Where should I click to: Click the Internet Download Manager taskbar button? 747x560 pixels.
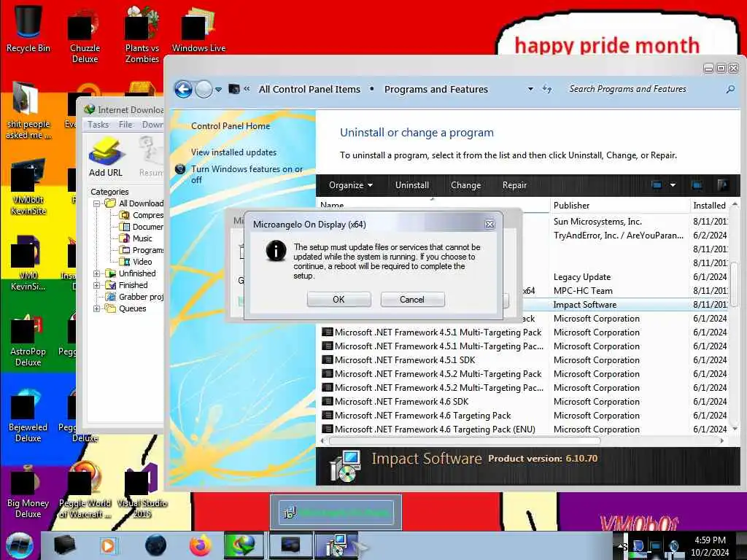[244, 545]
